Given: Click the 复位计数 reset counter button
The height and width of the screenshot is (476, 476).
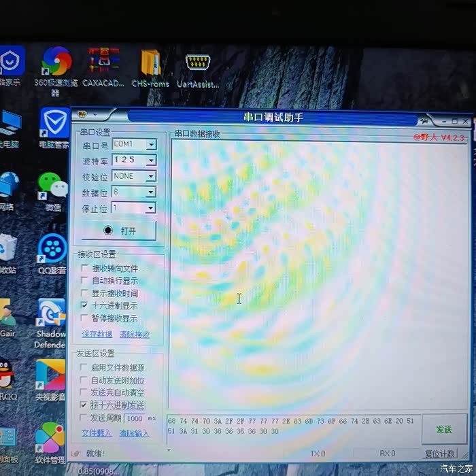Looking at the screenshot, I should click(440, 454).
